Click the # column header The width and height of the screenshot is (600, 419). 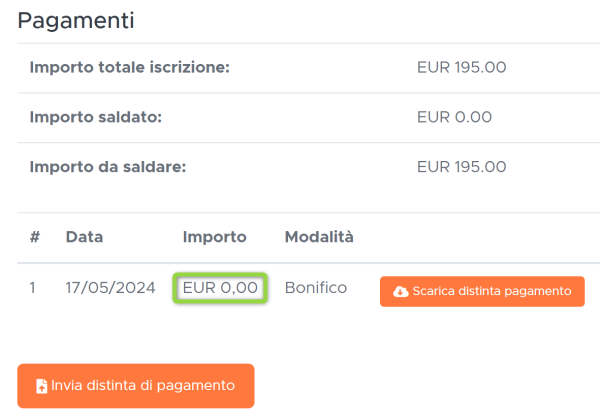[35, 237]
